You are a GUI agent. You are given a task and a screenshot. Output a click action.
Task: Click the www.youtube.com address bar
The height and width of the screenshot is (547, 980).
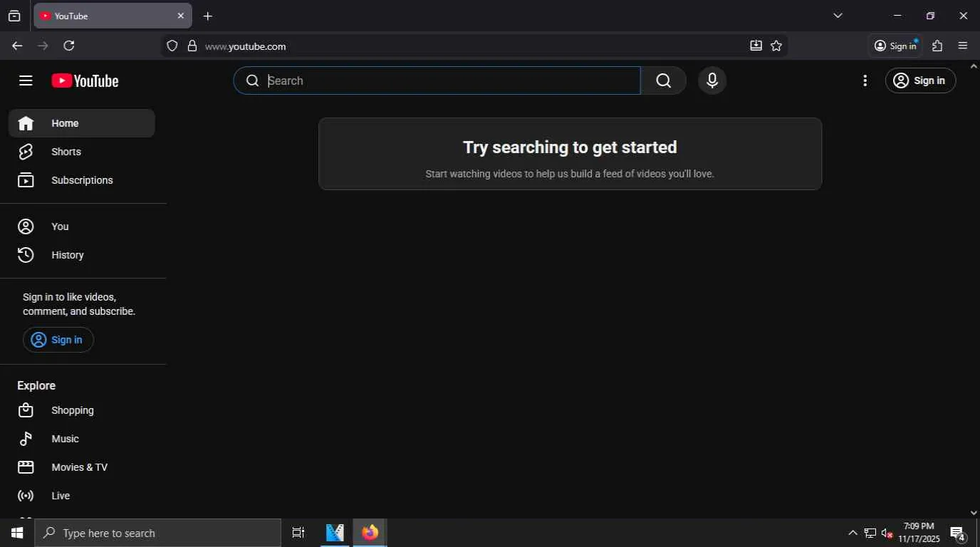474,46
